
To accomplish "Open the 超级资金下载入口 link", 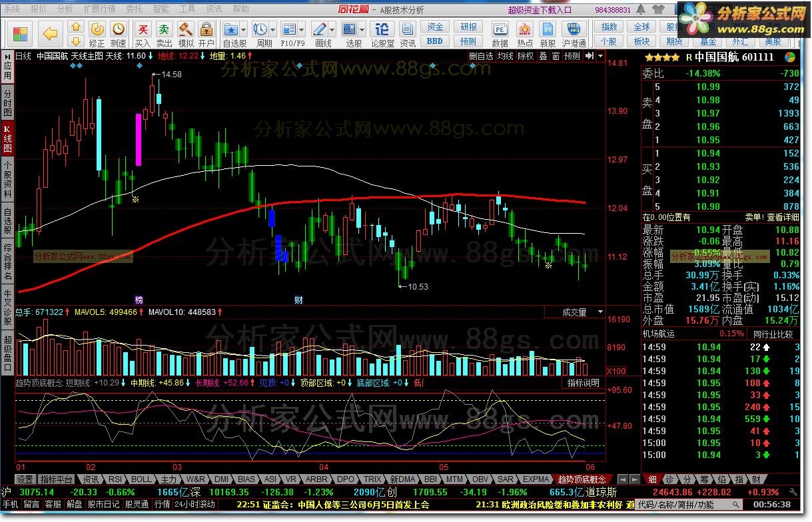I will click(x=540, y=10).
